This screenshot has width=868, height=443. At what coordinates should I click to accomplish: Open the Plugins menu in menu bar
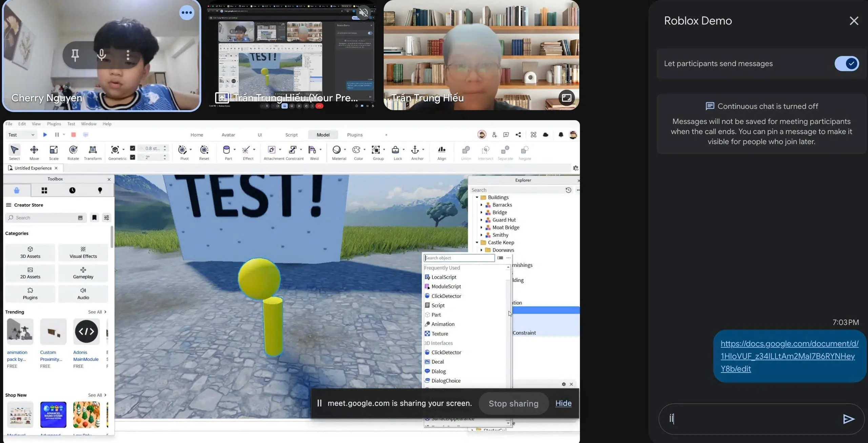coord(54,124)
